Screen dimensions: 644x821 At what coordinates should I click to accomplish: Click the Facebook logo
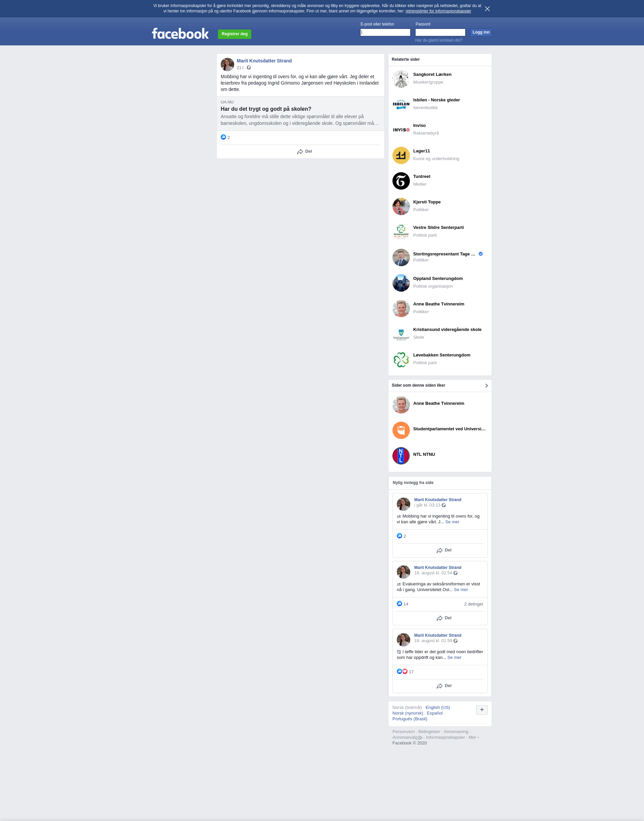tap(180, 34)
